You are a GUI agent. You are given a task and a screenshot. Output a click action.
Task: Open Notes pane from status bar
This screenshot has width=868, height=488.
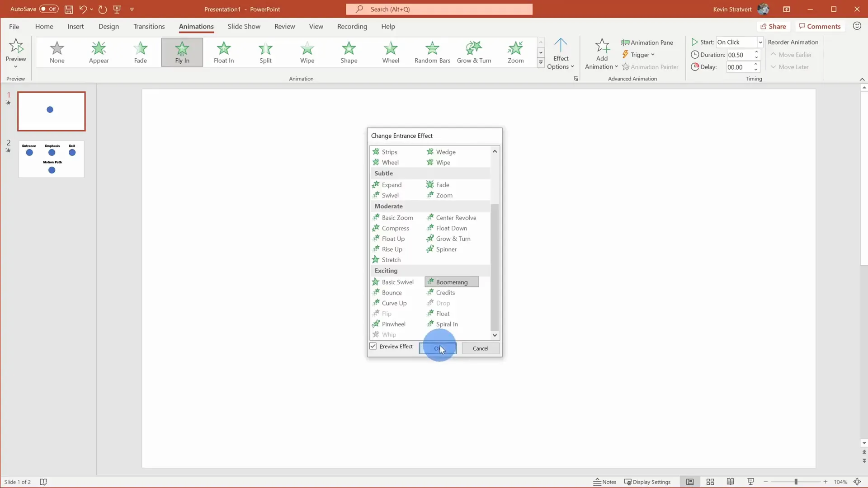(x=605, y=482)
